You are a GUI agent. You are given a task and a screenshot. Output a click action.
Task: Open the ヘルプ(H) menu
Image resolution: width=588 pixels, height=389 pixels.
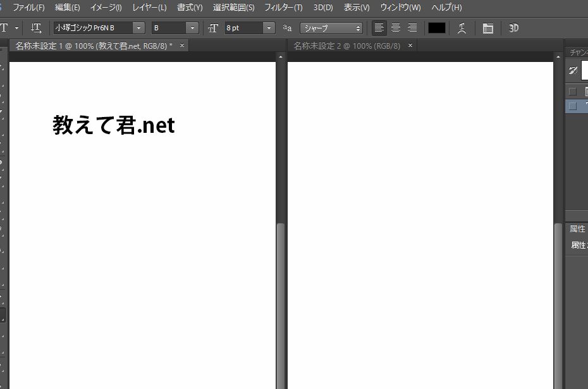tap(446, 8)
